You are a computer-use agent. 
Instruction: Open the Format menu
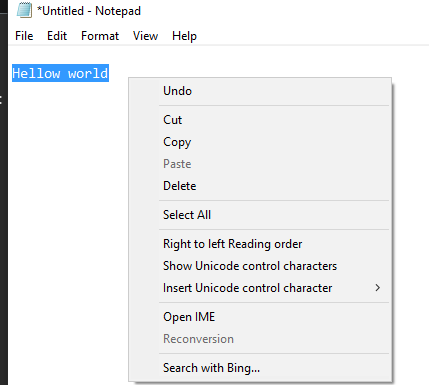coord(100,36)
